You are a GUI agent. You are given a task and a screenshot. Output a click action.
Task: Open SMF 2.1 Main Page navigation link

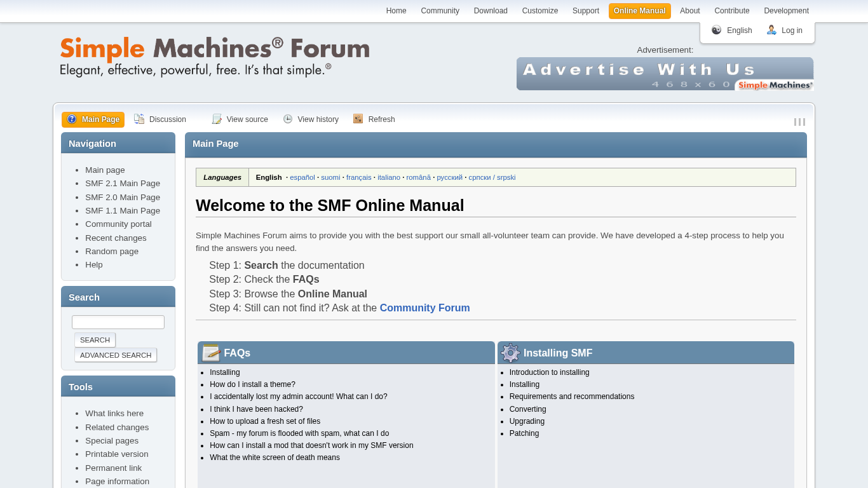click(123, 184)
